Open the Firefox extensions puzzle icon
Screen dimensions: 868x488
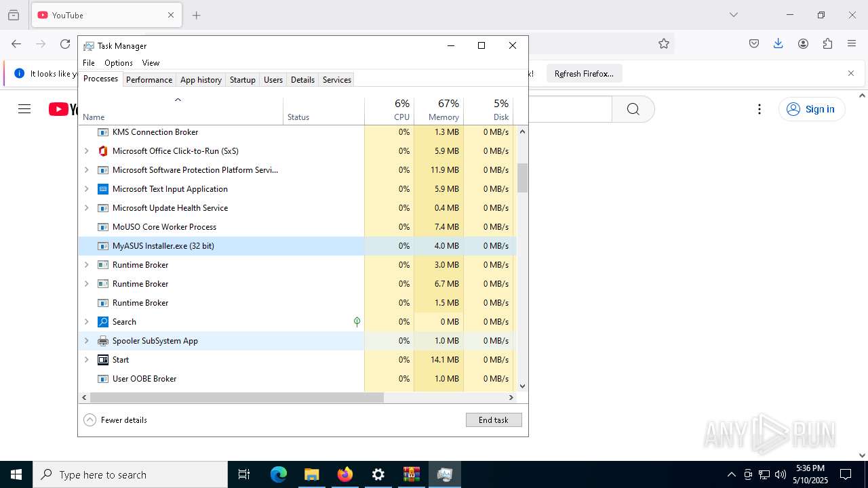point(827,43)
